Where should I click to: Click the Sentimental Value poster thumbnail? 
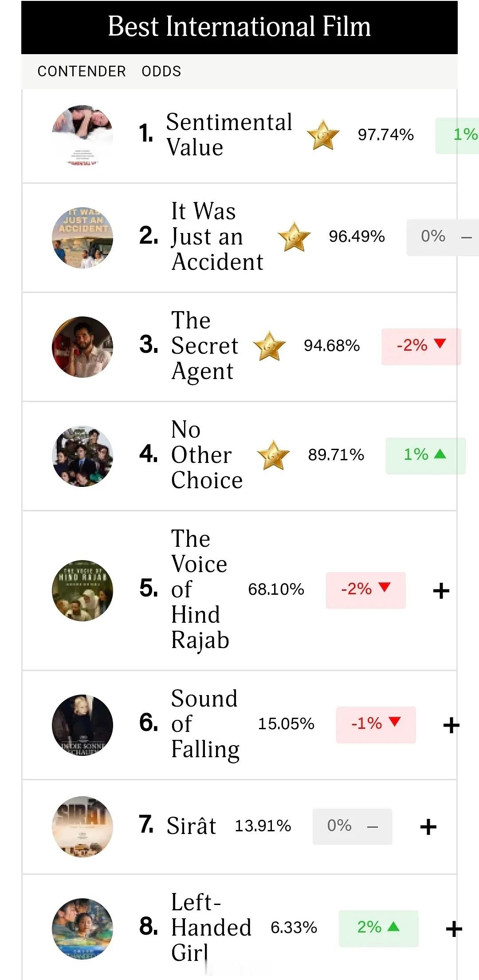coord(82,135)
